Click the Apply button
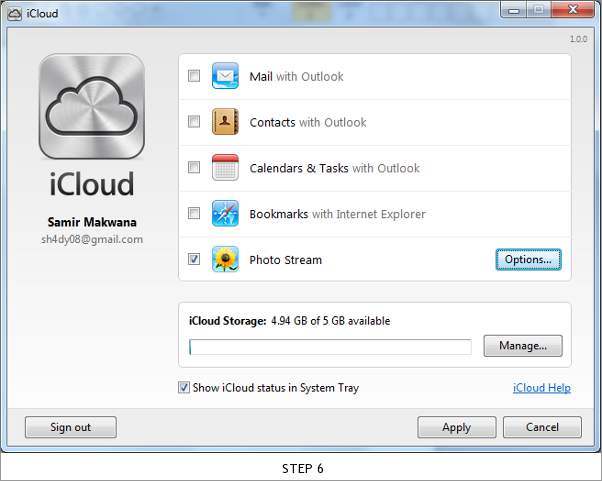 coord(456,427)
